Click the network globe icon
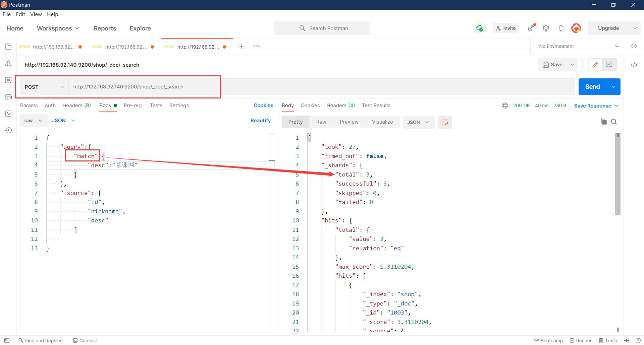Viewport: 644px width, 345px height. [x=505, y=106]
